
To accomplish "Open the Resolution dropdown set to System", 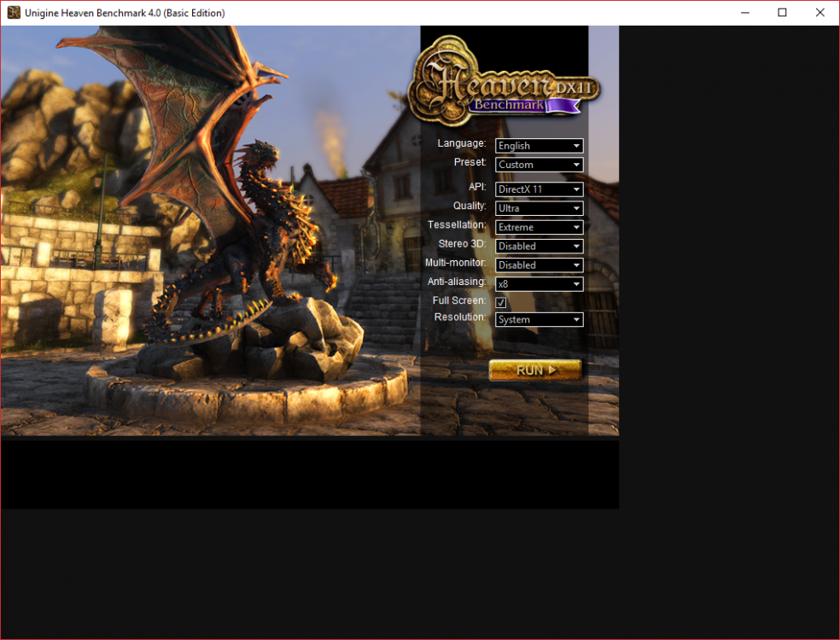I will (539, 320).
